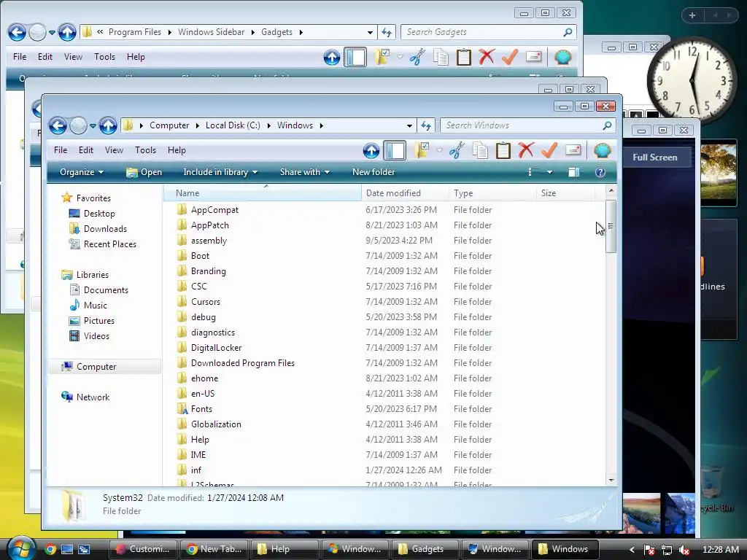Click E-mail envelope icon in Windows folder toolbar
Image resolution: width=747 pixels, height=560 pixels.
pos(573,150)
